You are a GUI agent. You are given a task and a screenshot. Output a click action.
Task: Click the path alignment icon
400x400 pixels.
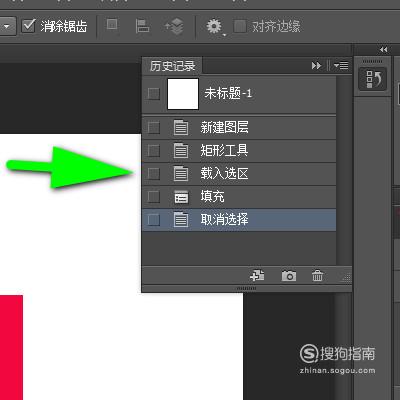click(x=142, y=26)
